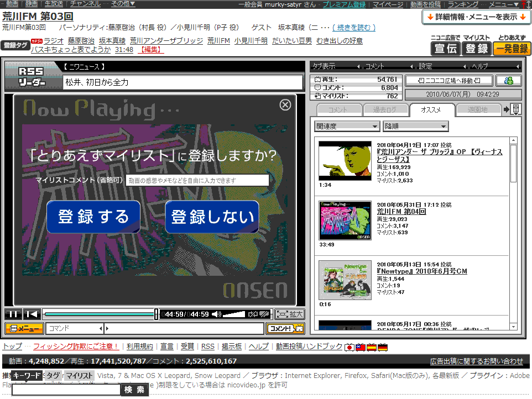Toggle the repeat playback icon
This screenshot has height=399, width=532.
(253, 314)
